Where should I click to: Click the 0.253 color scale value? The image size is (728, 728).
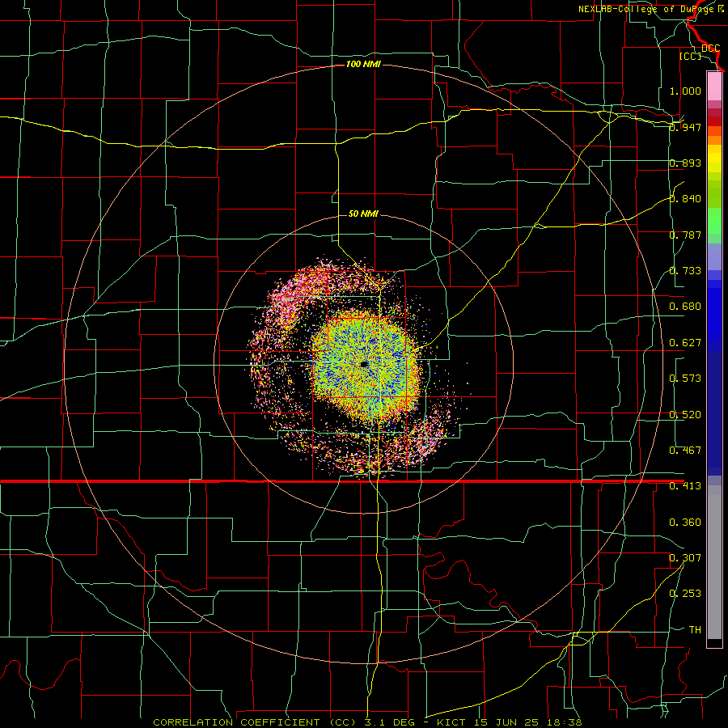pos(685,594)
